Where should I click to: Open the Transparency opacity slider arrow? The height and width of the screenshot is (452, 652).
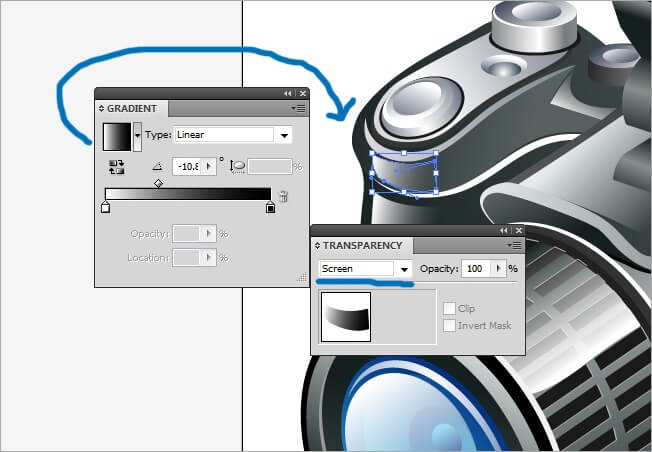[x=498, y=269]
